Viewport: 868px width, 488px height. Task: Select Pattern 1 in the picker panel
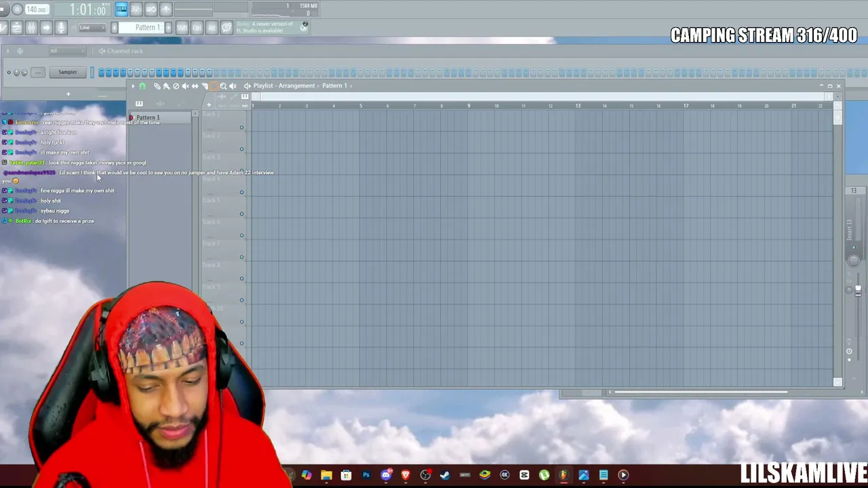(161, 118)
